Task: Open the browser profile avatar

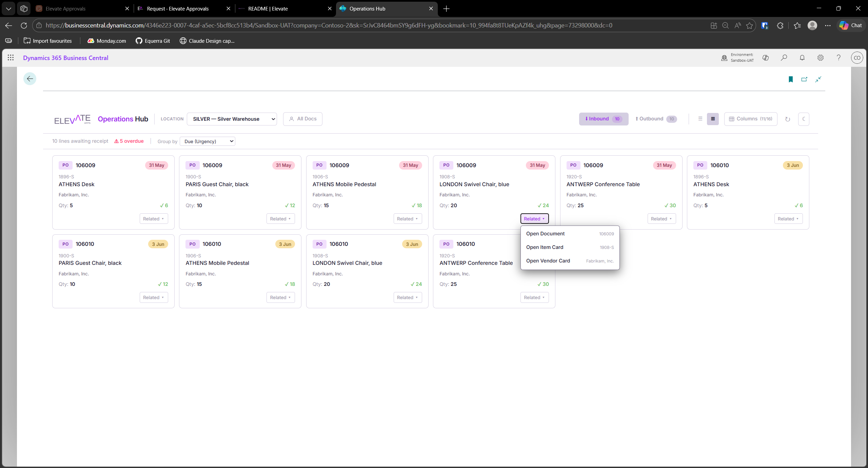Action: [812, 25]
